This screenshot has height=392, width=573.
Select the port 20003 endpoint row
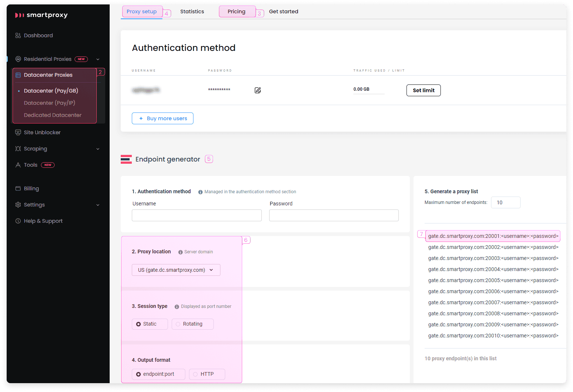pos(493,258)
